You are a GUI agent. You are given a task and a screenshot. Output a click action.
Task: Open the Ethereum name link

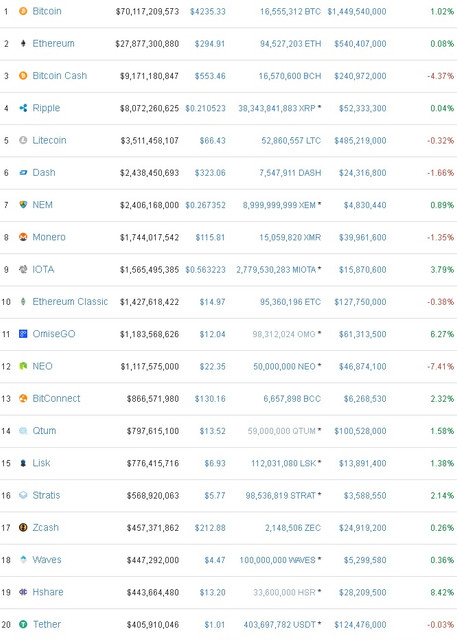coord(53,43)
